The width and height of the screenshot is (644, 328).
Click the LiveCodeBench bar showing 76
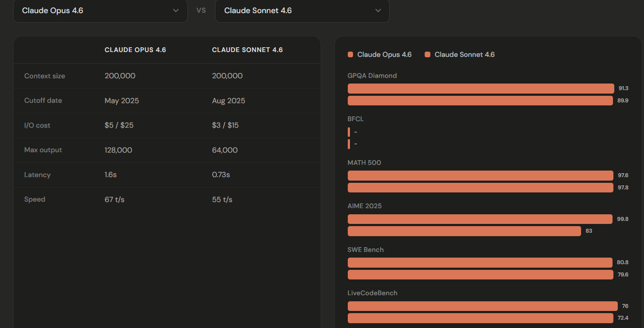pos(483,306)
